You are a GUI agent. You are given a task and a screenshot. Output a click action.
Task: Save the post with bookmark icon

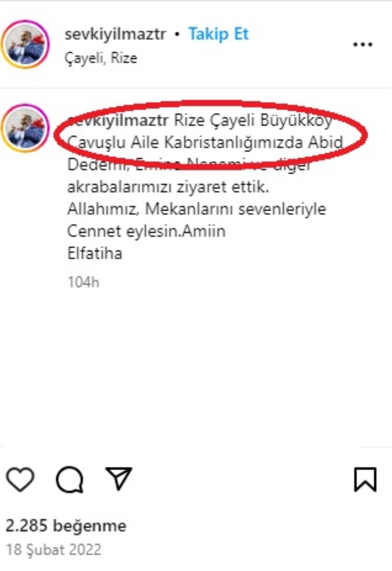click(365, 479)
